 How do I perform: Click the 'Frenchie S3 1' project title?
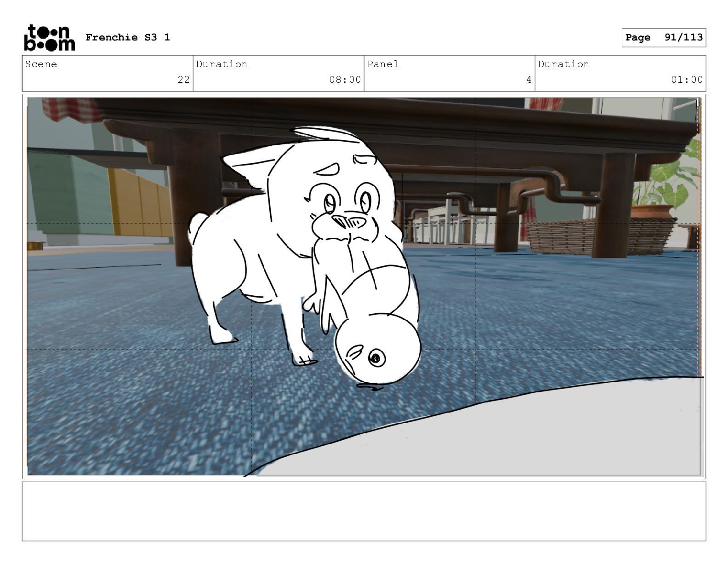click(x=128, y=37)
